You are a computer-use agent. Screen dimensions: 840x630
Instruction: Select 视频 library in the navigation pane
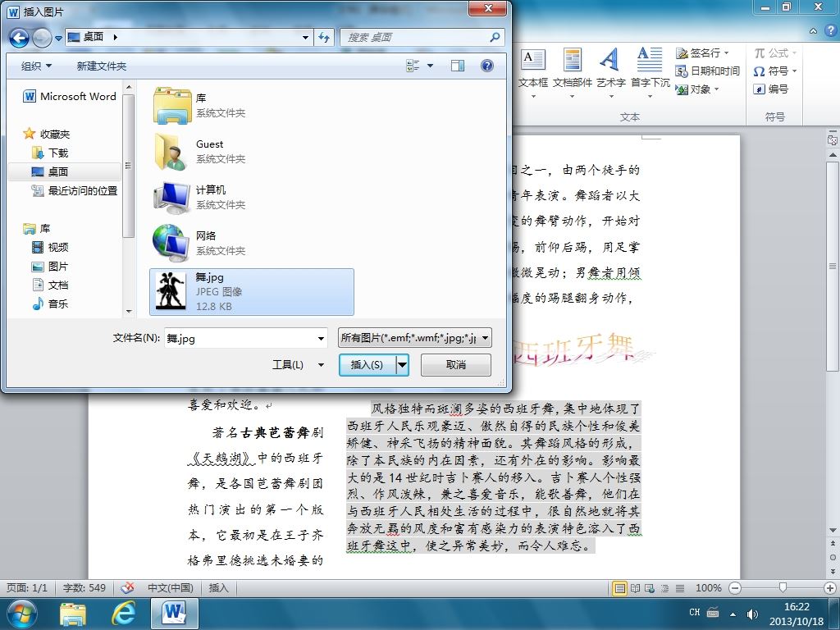point(50,247)
